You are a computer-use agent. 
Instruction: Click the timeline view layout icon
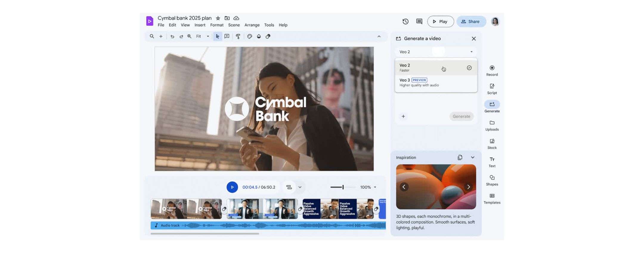coord(289,187)
